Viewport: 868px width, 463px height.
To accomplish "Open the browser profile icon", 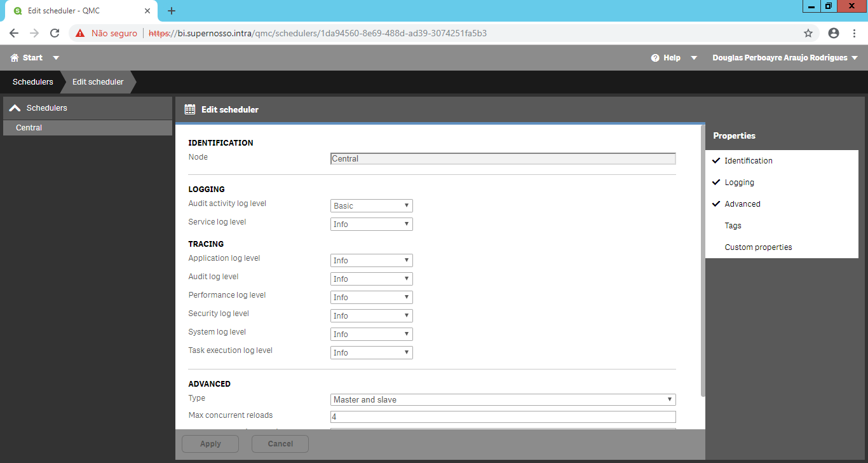I will pos(834,33).
